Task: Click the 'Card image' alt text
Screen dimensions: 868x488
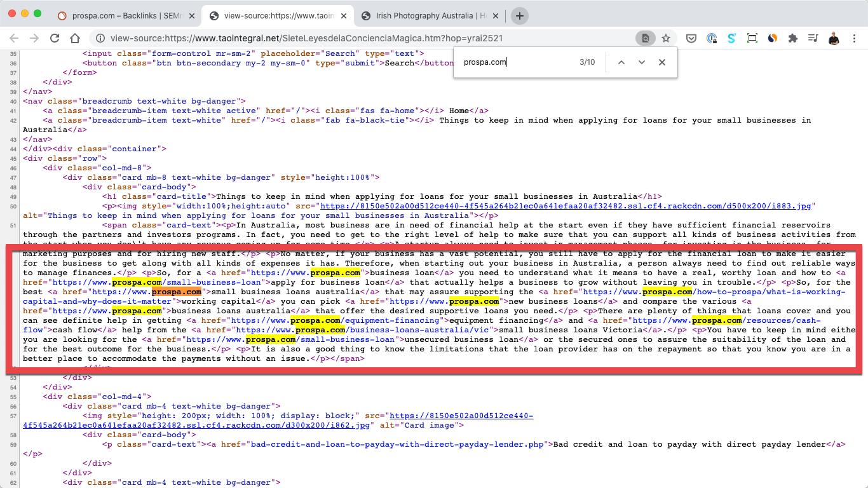Action: [x=430, y=425]
